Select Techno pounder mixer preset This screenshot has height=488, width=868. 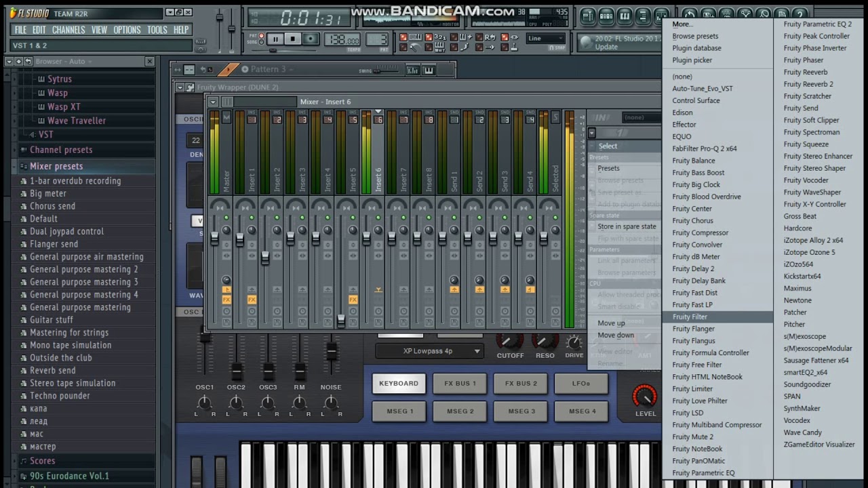click(x=60, y=396)
